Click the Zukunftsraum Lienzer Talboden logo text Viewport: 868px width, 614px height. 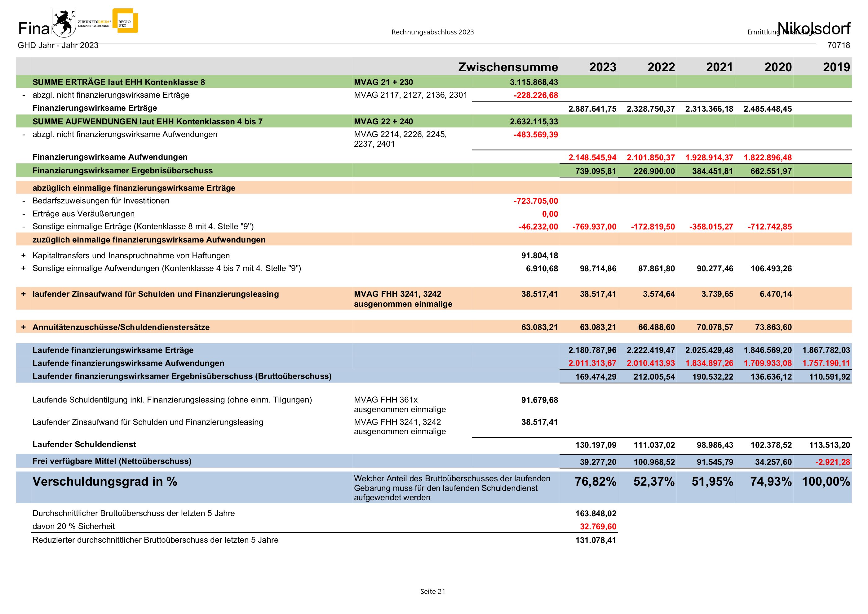pos(94,24)
